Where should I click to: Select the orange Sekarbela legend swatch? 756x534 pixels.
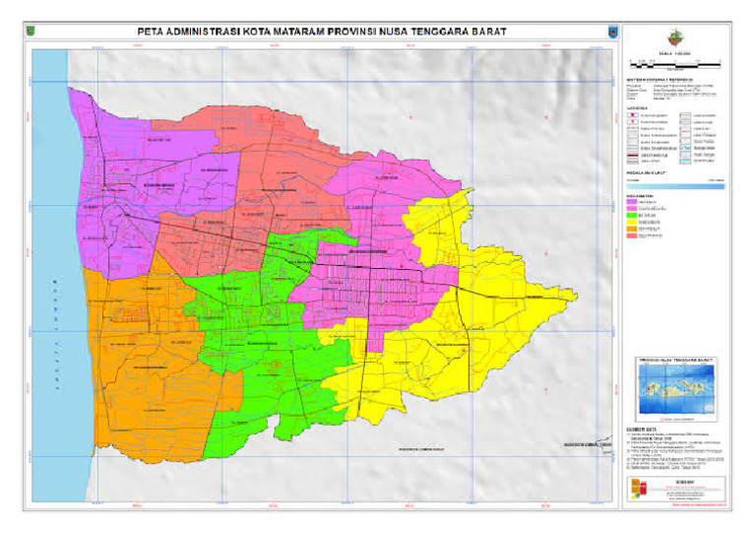point(633,228)
